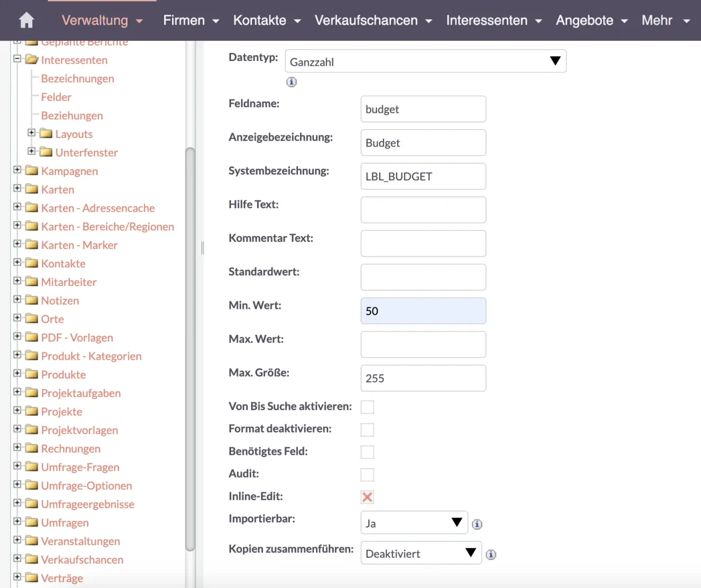The width and height of the screenshot is (701, 588).
Task: Open Beziehungen under Interessenten
Action: [72, 116]
